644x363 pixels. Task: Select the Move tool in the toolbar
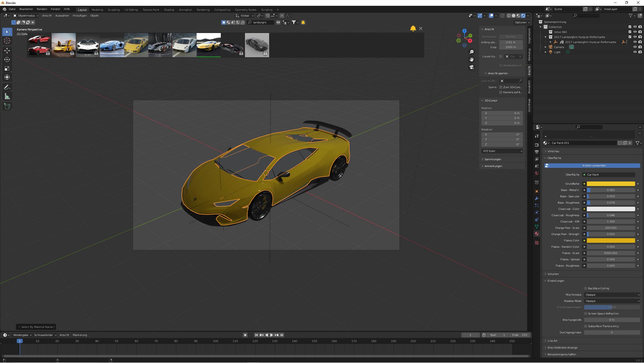click(7, 51)
